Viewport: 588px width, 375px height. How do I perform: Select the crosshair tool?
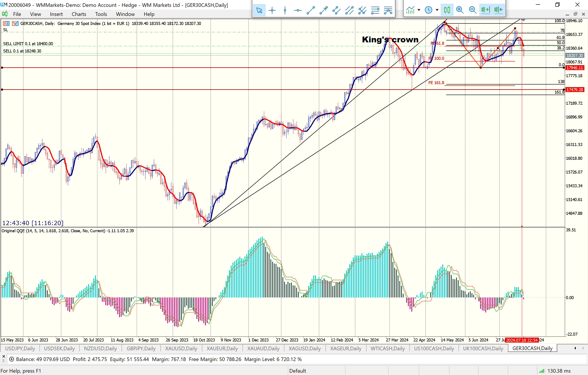coord(272,10)
